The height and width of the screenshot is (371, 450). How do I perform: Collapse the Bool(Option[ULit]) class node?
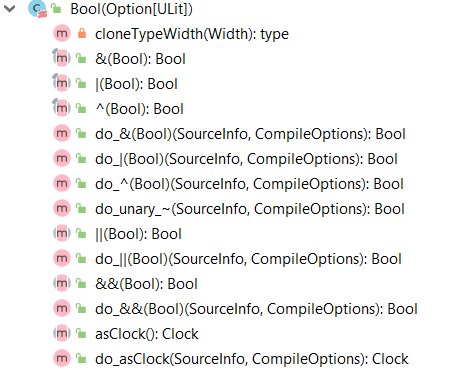pyautogui.click(x=10, y=9)
